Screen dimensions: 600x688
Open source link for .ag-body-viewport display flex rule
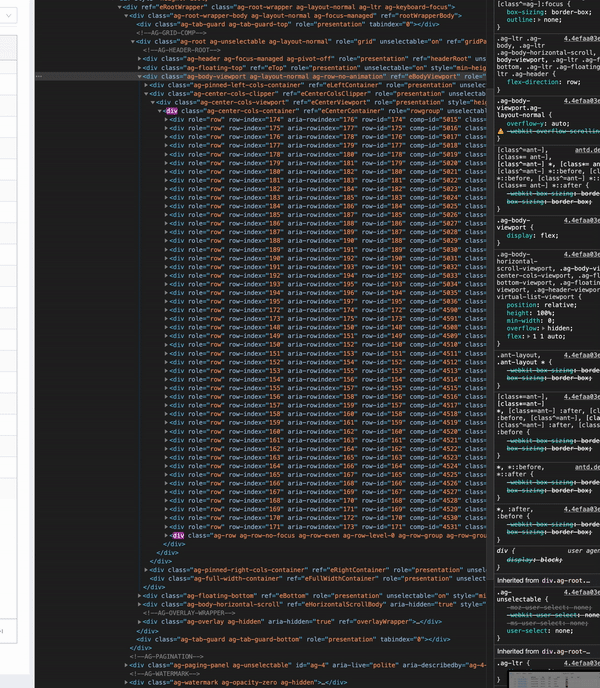(582, 221)
